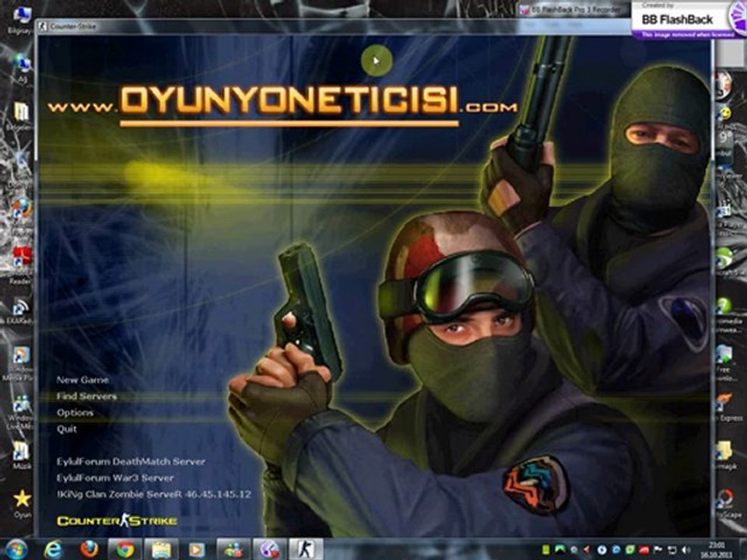Click the taskbar clock showing 23:01
Viewport: 747px width, 560px height.
click(x=717, y=550)
